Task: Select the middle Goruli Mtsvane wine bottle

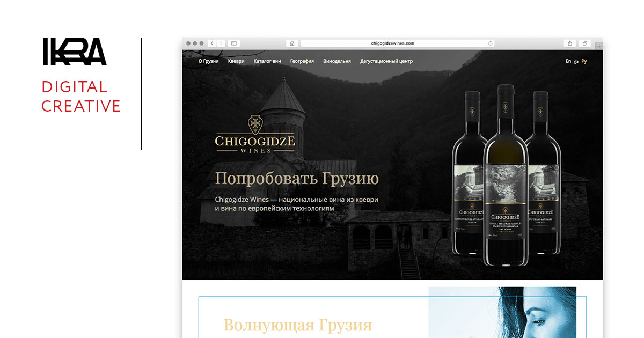Action: [506, 175]
